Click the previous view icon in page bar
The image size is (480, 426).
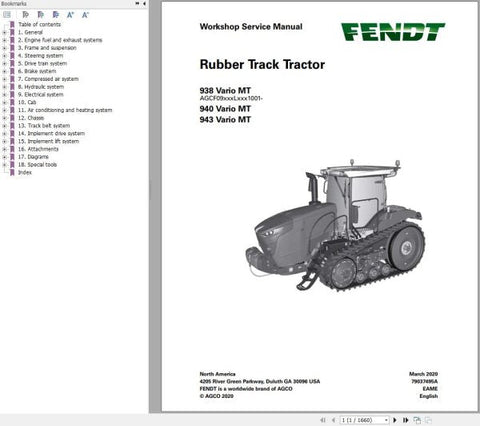(x=417, y=420)
